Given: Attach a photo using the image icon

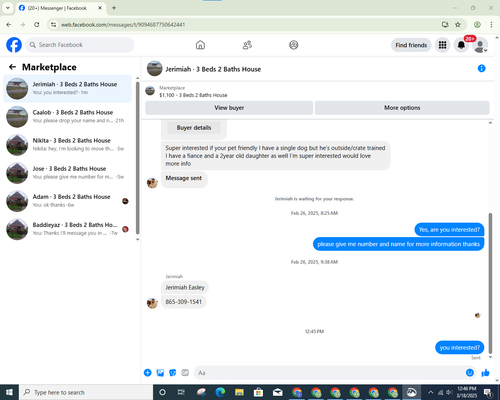Looking at the screenshot, I should (x=160, y=373).
